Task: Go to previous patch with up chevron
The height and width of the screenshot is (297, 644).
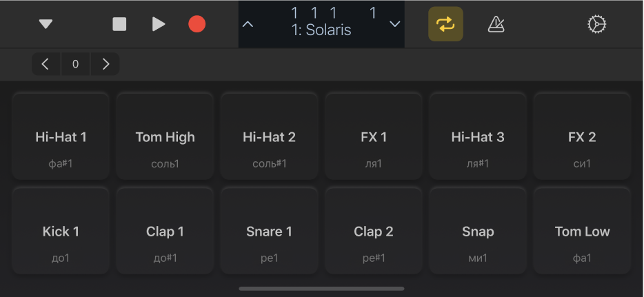Action: 248,24
